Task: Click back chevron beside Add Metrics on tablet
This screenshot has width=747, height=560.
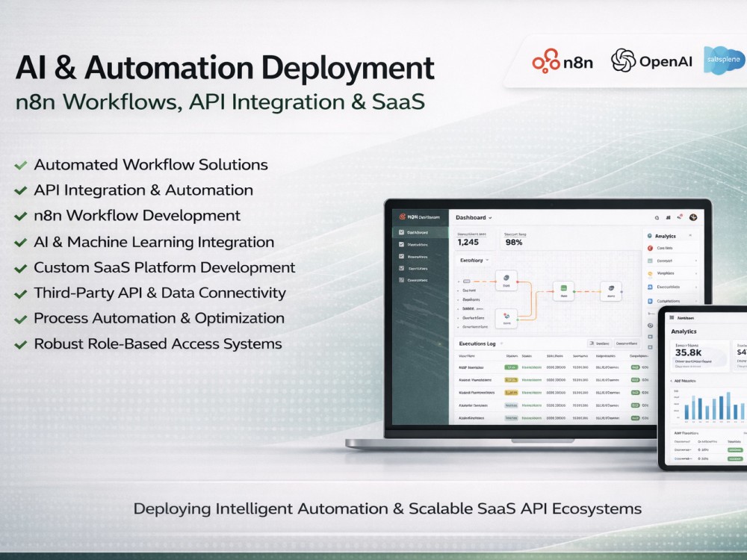Action: 672,381
